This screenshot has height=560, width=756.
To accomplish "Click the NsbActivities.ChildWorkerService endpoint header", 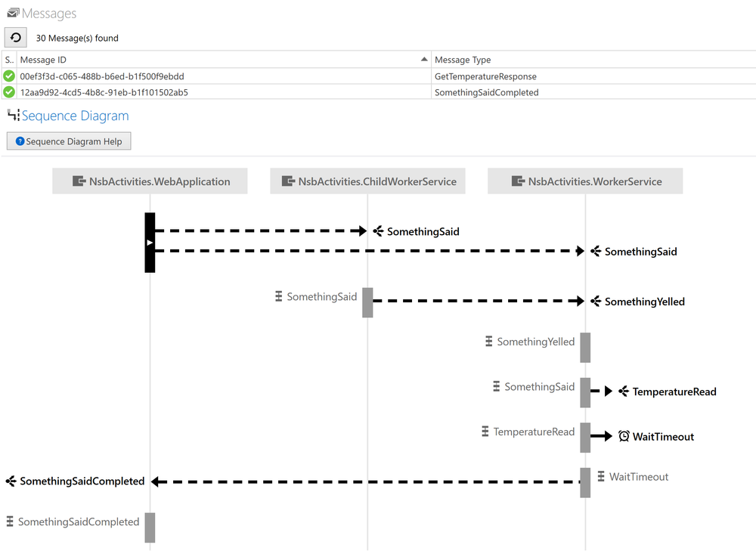I will point(368,181).
